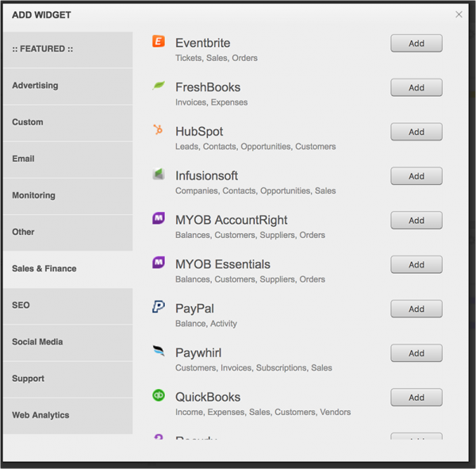
Task: Show the Web Analytics widgets
Action: pos(67,415)
